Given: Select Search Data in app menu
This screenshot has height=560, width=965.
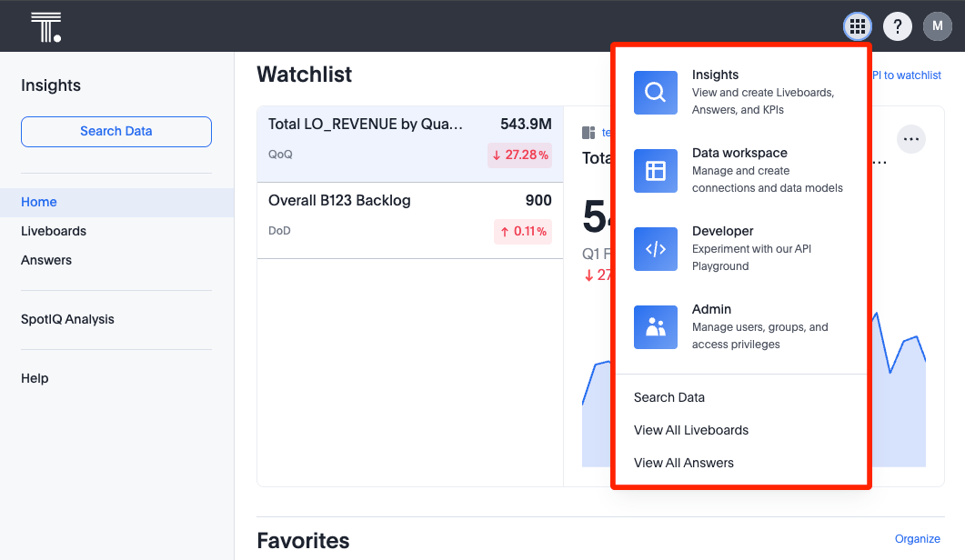Looking at the screenshot, I should click(x=669, y=397).
